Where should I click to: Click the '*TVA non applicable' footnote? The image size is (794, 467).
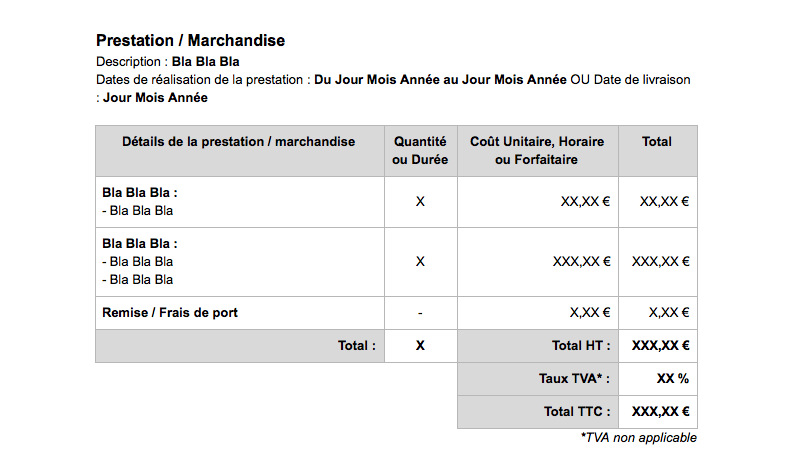(638, 438)
